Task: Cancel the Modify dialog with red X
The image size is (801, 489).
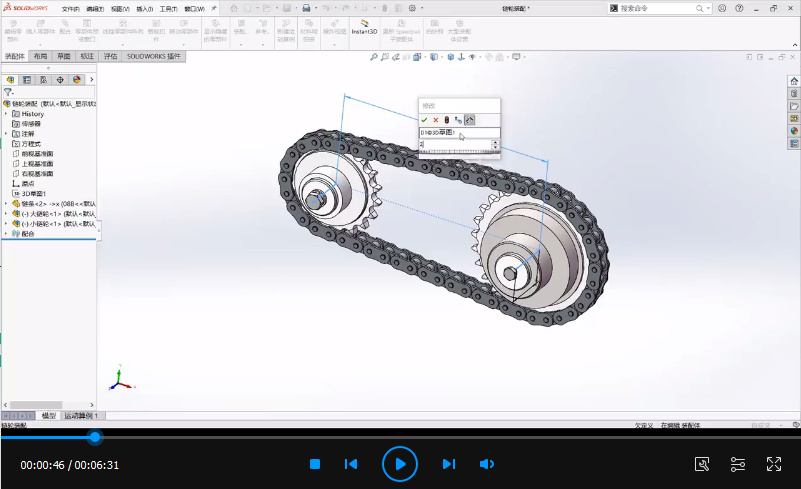Action: point(436,120)
